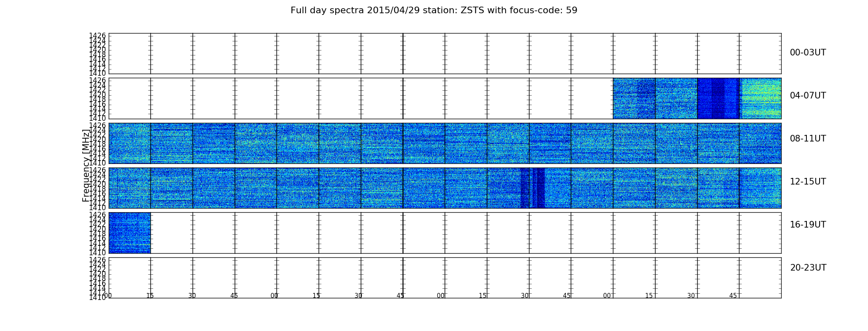
Task: Click the 12-15UT spectrogram strip
Action: [x=445, y=188]
